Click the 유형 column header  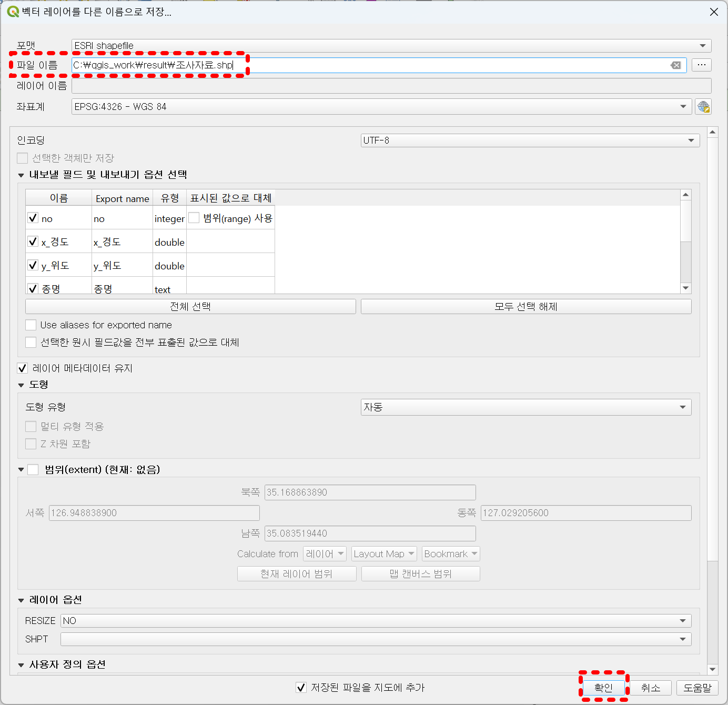[x=170, y=198]
